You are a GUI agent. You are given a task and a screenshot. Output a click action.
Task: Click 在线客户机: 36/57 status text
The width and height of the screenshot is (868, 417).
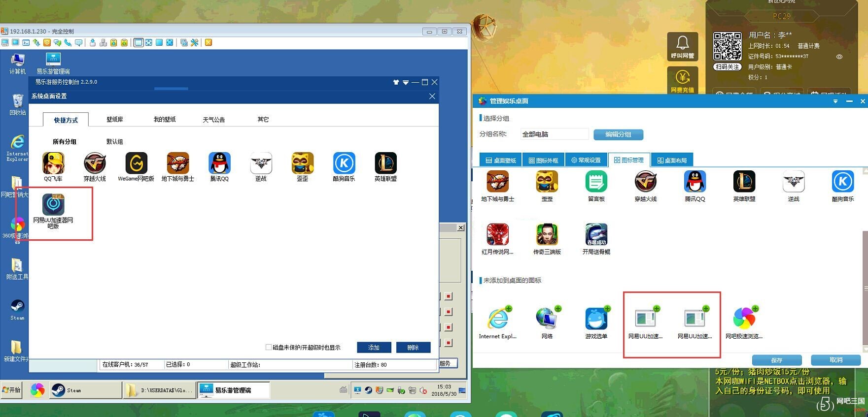tap(125, 365)
